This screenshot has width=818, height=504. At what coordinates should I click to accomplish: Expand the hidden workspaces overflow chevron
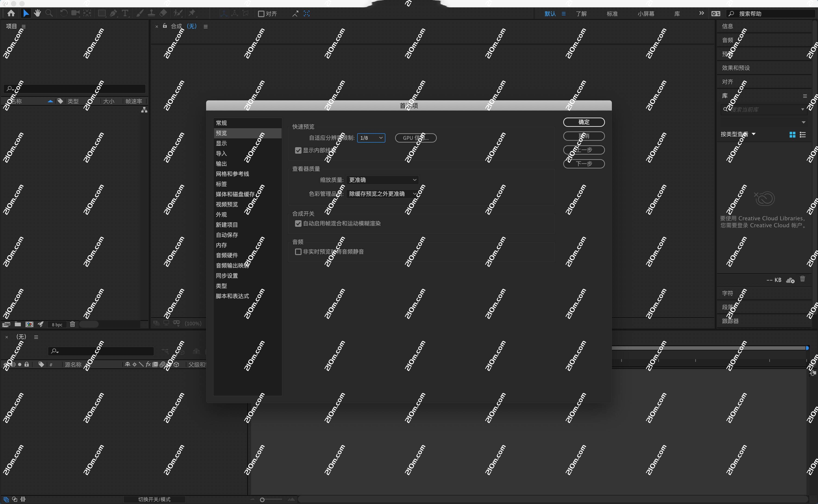(702, 13)
